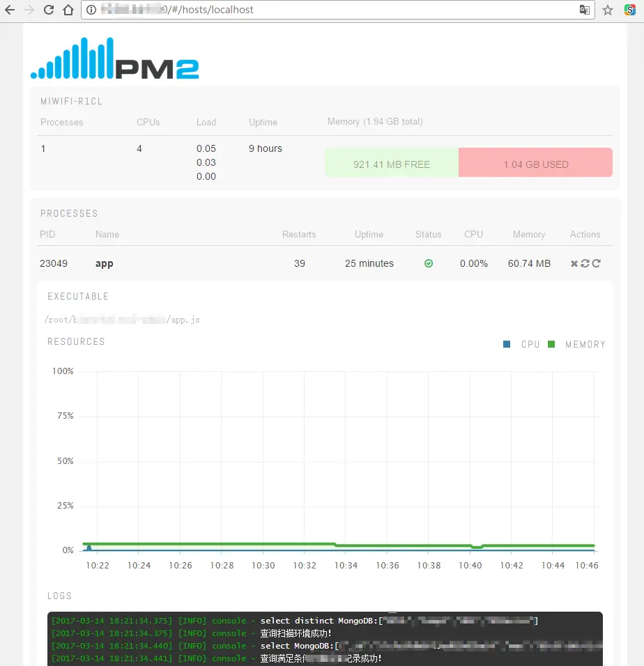Stop the app process with the X icon
This screenshot has width=644, height=666.
pos(574,264)
